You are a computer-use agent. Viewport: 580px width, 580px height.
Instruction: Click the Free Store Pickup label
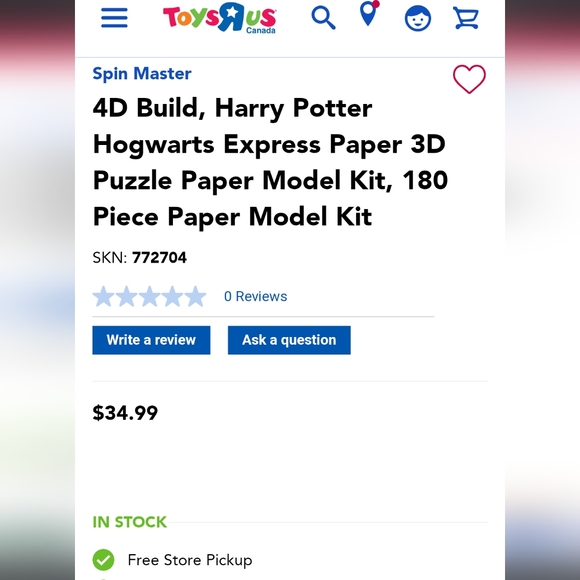pos(190,560)
